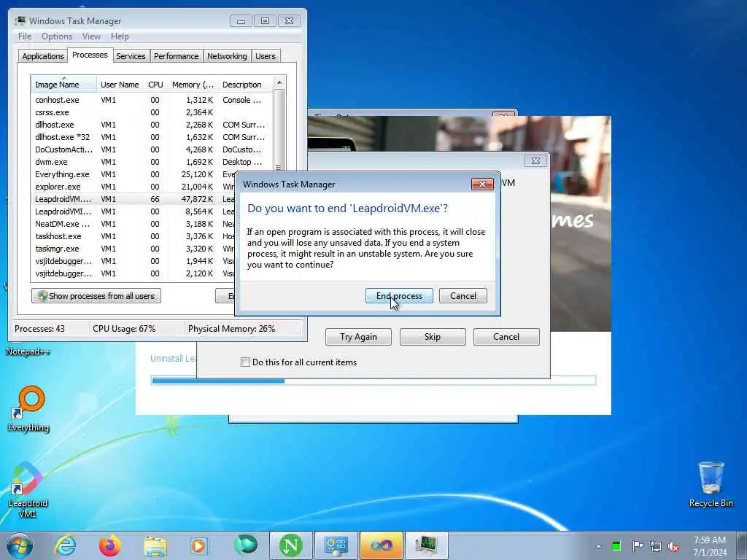This screenshot has height=560, width=747.
Task: Close the 'Do you want to end' dialog
Action: click(482, 184)
